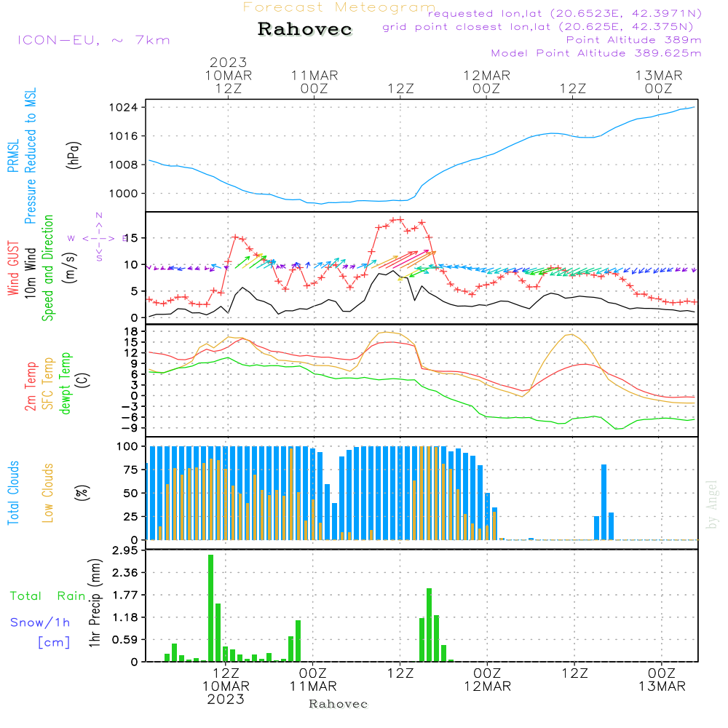
Task: Click the 15 tick on wind speed axis
Action: [x=131, y=238]
